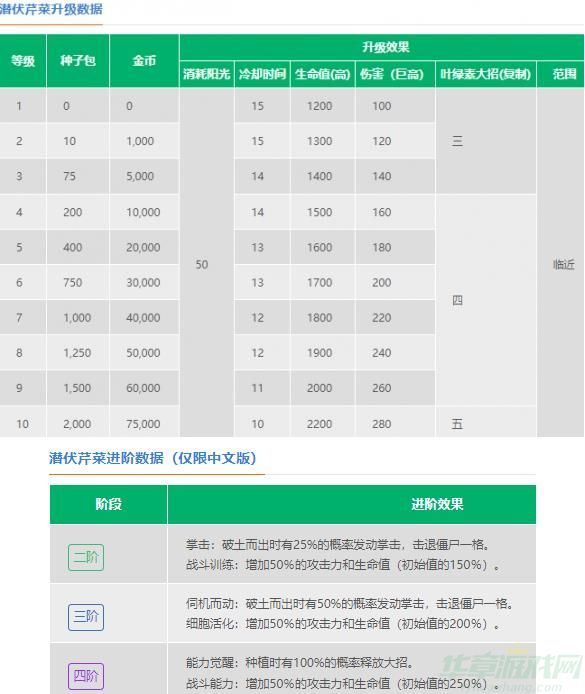Click the 范围 column subheader
This screenshot has height=694, width=585.
point(564,74)
